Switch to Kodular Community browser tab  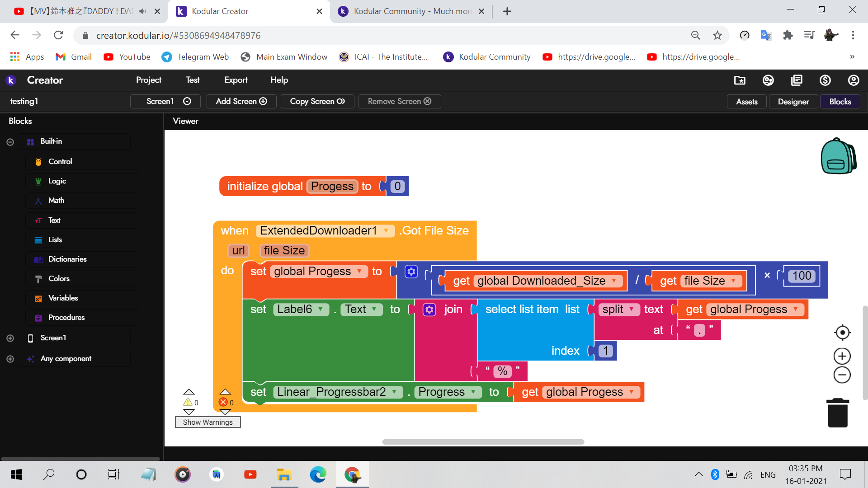(x=412, y=11)
